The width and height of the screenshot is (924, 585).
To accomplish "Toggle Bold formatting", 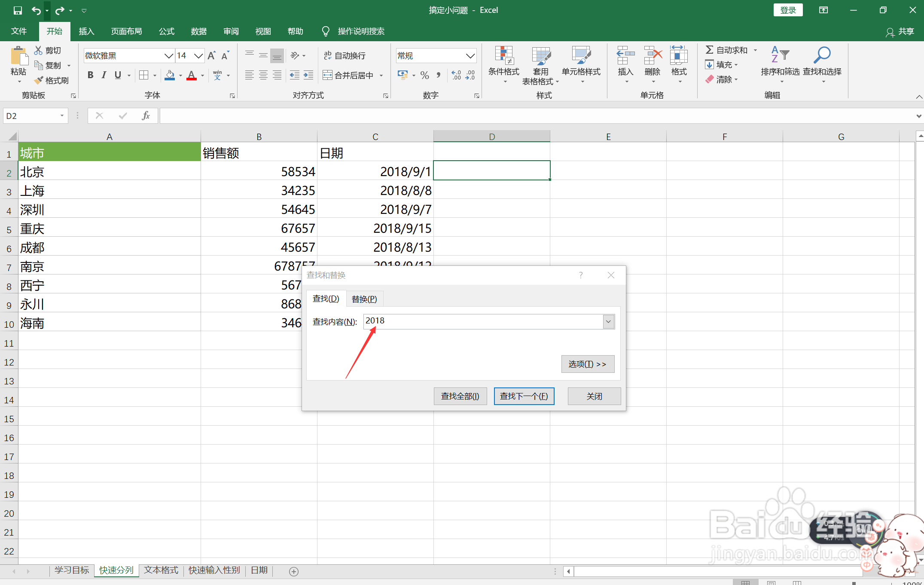I will pos(90,76).
